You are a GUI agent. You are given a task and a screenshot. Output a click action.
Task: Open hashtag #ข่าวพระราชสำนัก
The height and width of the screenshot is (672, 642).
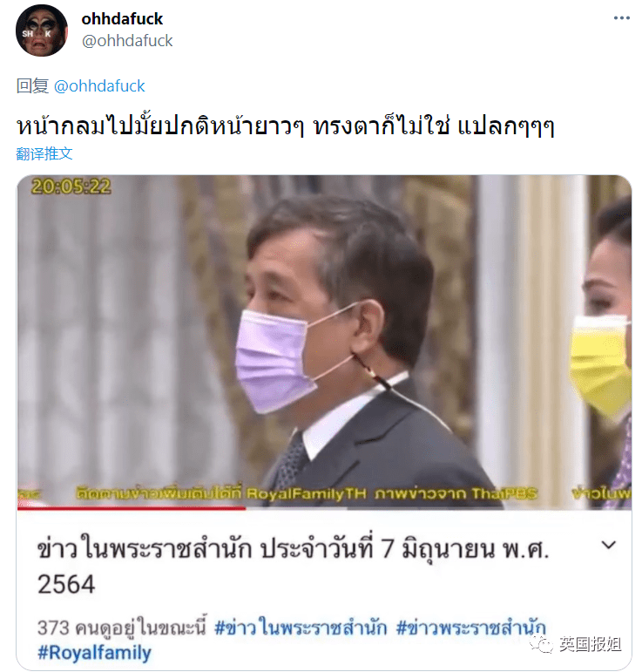coord(471,628)
